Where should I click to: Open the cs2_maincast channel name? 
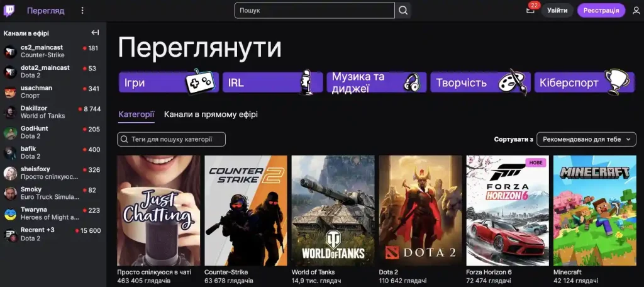[42, 48]
